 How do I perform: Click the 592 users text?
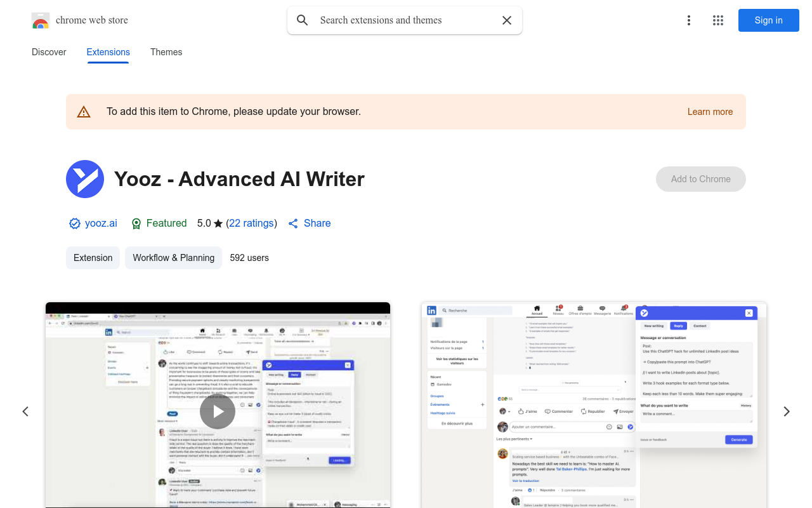[x=249, y=258]
